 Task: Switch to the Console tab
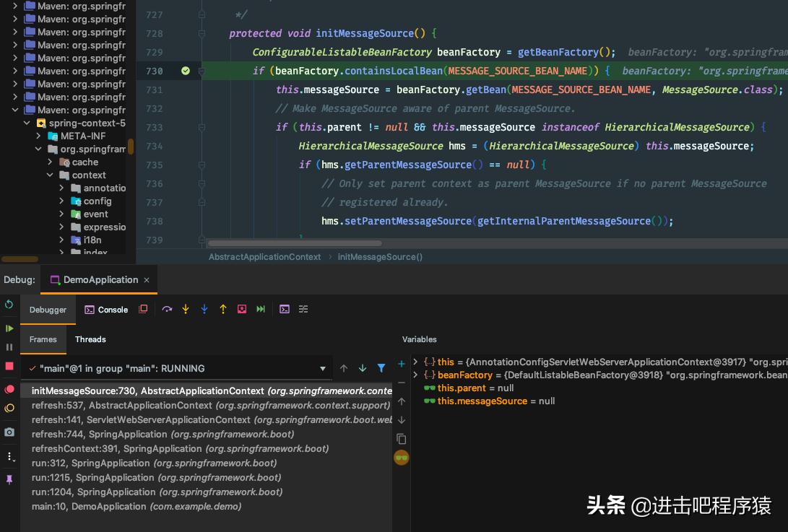click(x=106, y=310)
